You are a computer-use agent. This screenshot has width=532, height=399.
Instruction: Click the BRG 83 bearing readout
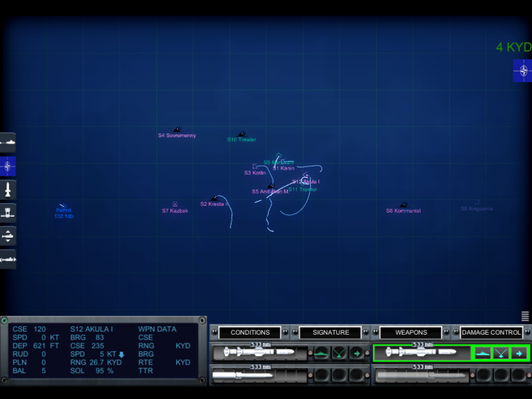(x=87, y=338)
